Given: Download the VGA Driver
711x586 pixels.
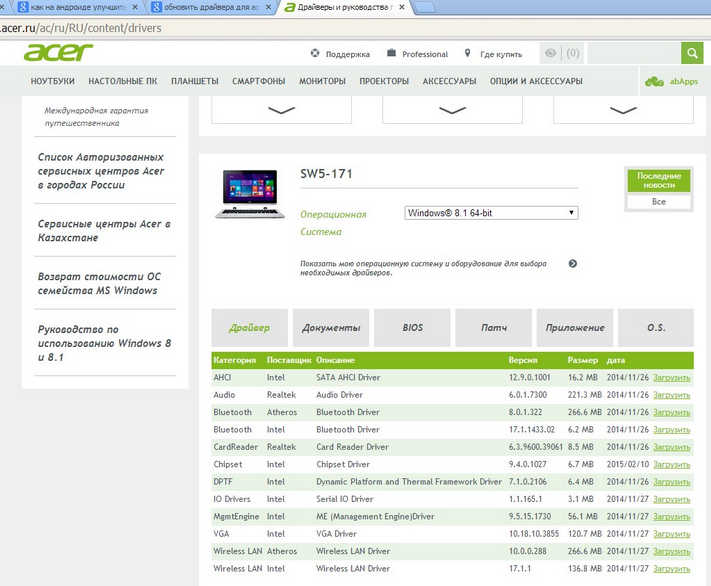Looking at the screenshot, I should [672, 534].
